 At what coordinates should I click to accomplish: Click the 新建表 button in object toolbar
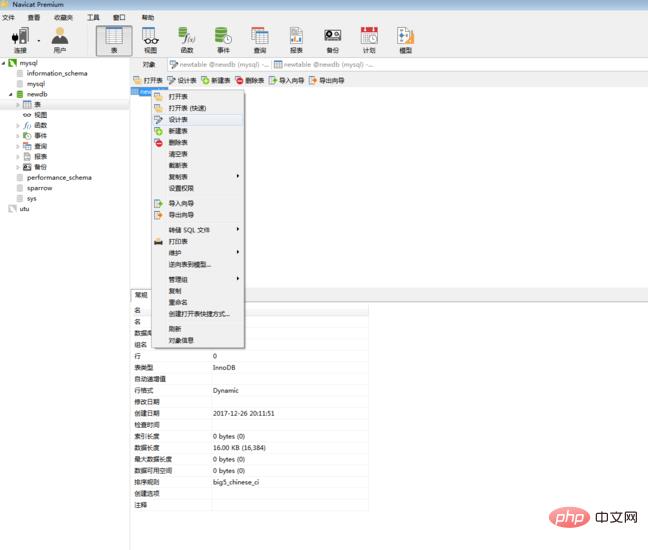click(215, 80)
